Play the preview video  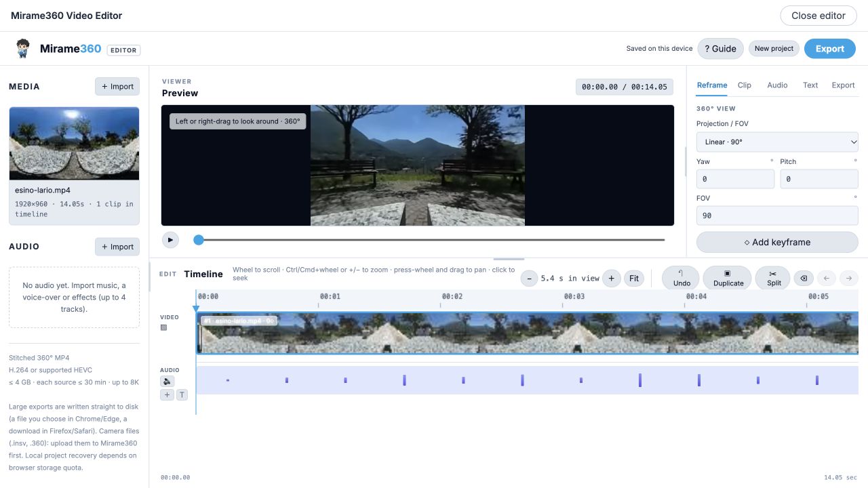[x=170, y=239]
